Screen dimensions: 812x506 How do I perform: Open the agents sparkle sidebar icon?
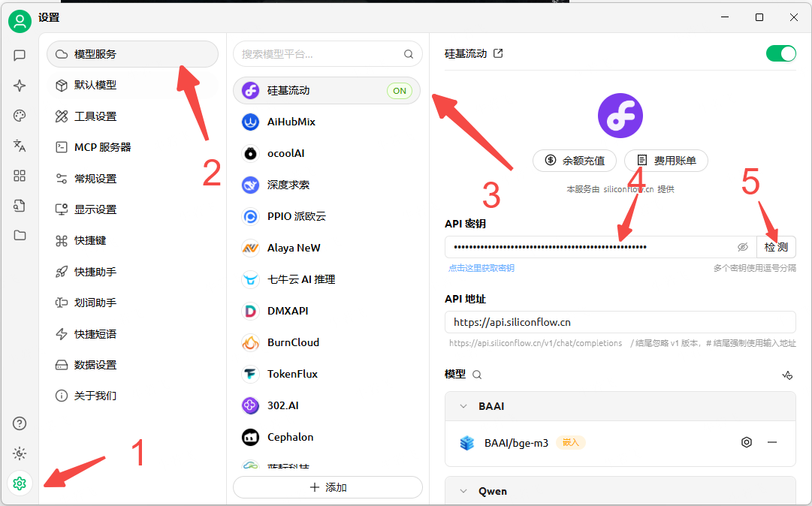[20, 86]
